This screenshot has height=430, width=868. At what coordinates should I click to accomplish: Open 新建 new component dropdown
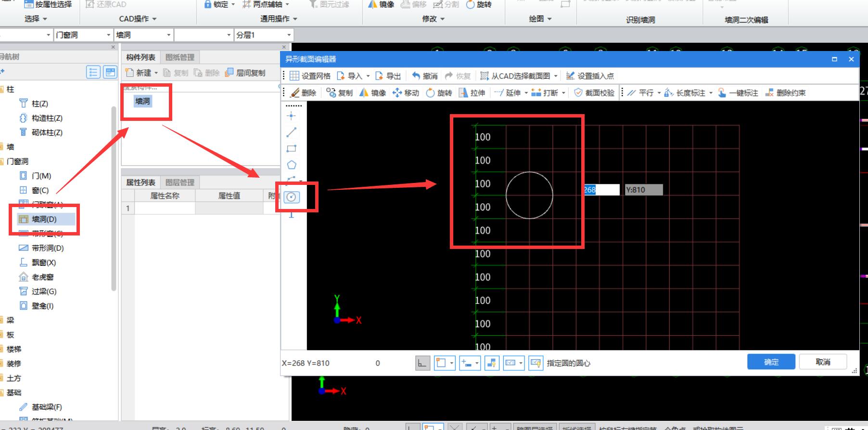156,73
